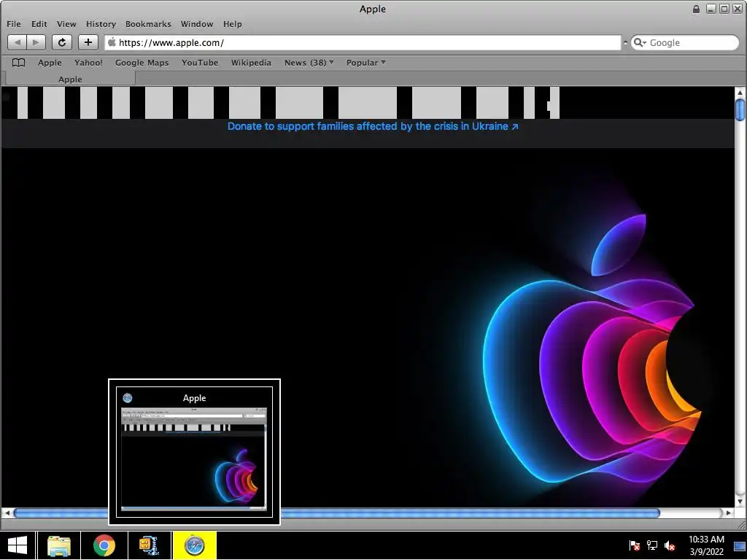Click the Google search field

(x=684, y=42)
